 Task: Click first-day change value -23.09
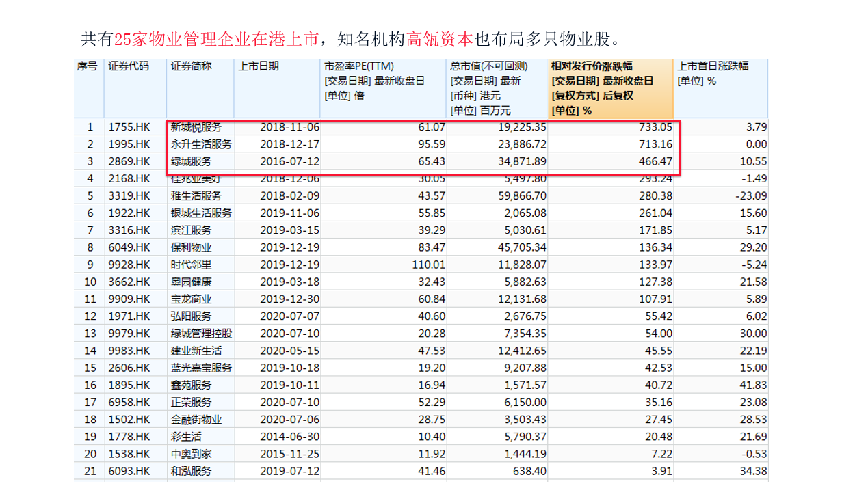(751, 195)
